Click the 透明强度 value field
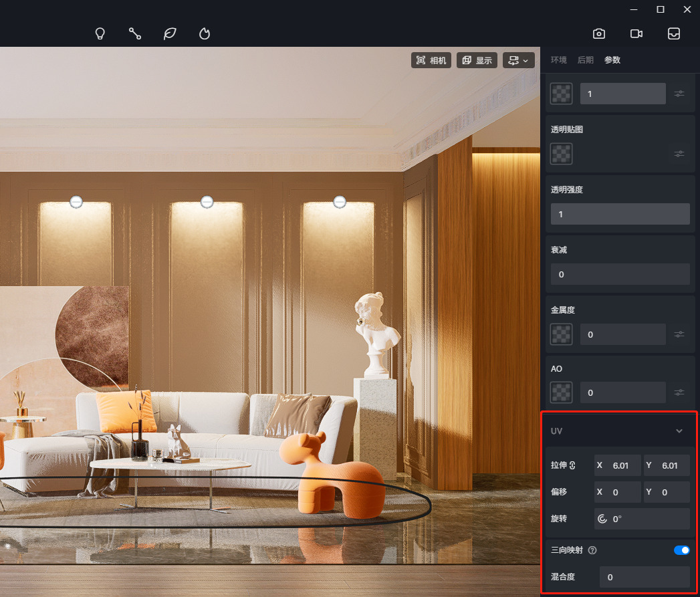The height and width of the screenshot is (597, 700). (x=620, y=214)
